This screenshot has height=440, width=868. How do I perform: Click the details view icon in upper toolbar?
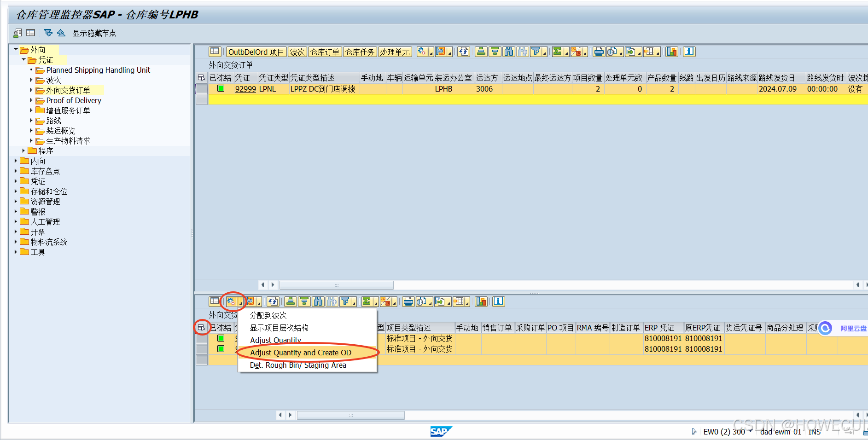tap(215, 52)
